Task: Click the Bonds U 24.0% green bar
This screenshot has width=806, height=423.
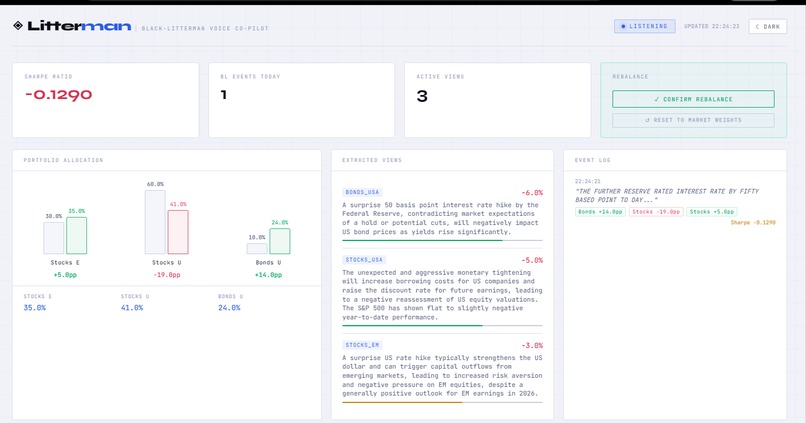Action: tap(280, 241)
